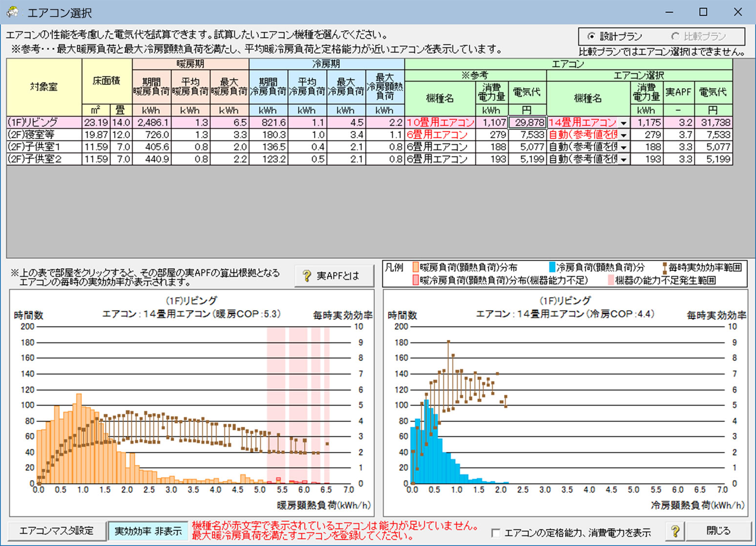
Task: Maximize the エアコン選択 window
Action: 703,12
